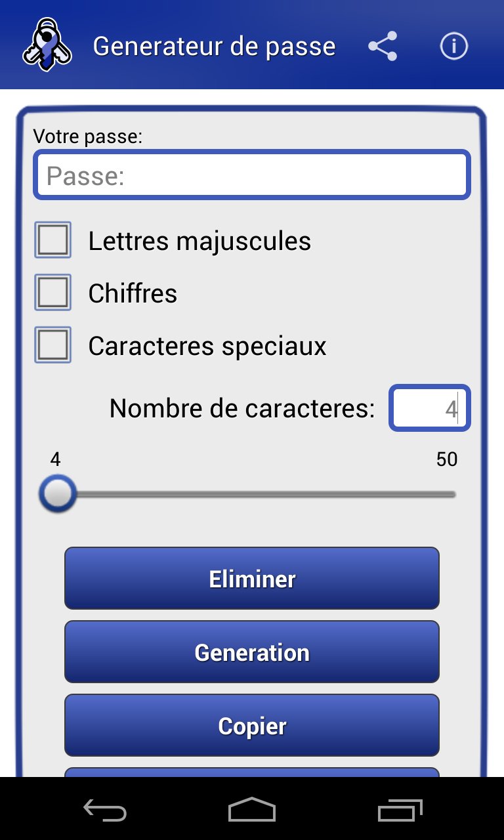Enable the Lettres majuscules checkbox

coord(53,241)
